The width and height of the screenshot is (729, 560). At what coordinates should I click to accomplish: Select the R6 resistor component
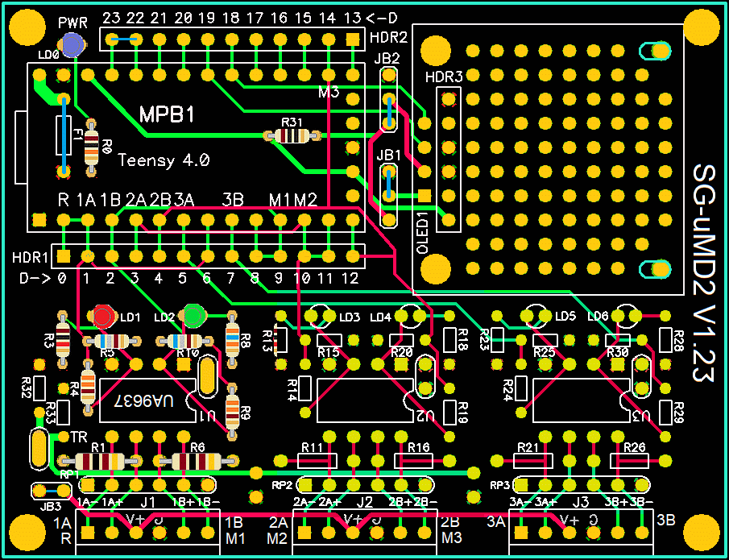[197, 462]
